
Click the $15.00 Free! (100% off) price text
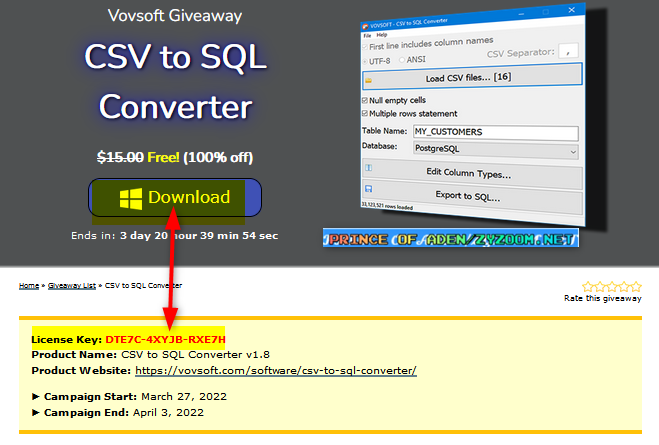(x=175, y=158)
